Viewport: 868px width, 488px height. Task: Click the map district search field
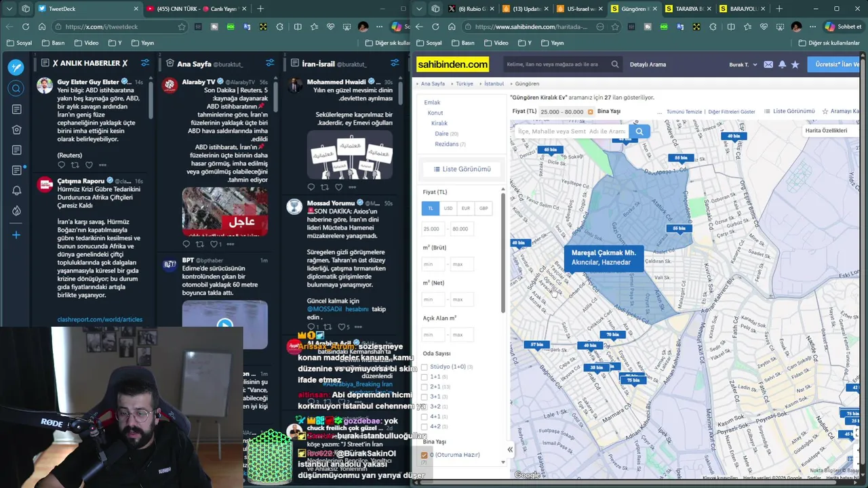coord(572,131)
